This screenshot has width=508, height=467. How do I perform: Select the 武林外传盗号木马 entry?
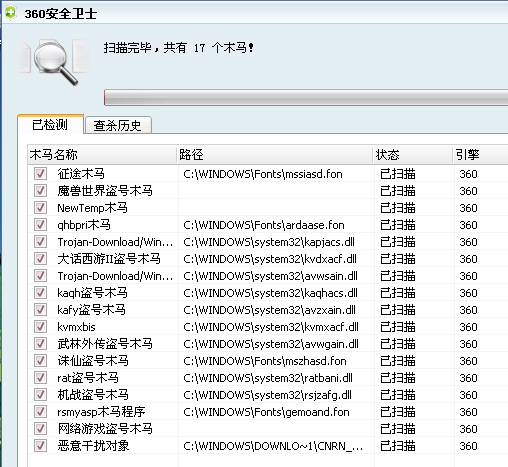pyautogui.click(x=268, y=344)
